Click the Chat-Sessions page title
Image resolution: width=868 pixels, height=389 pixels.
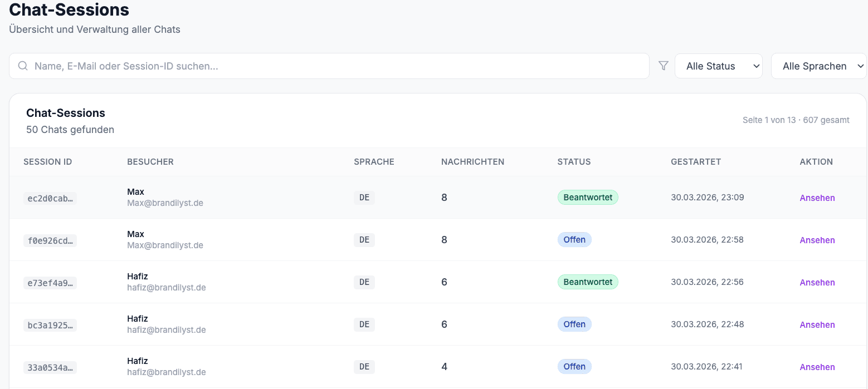[69, 10]
